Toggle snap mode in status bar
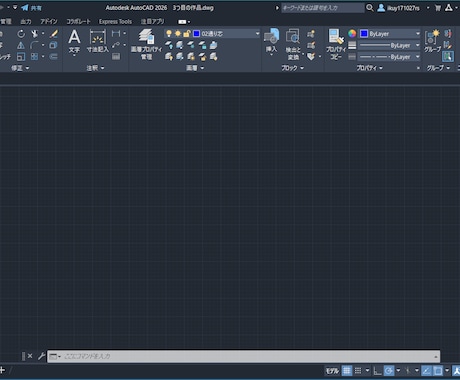 [x=358, y=370]
